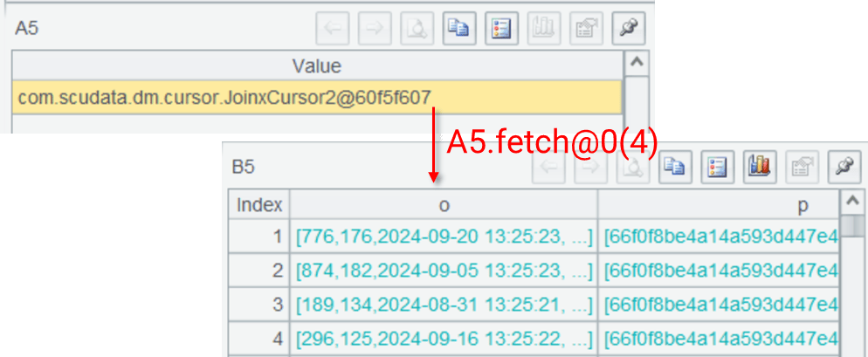Image resolution: width=868 pixels, height=357 pixels.
Task: Open the list view icon in A5 panel
Action: point(501,29)
